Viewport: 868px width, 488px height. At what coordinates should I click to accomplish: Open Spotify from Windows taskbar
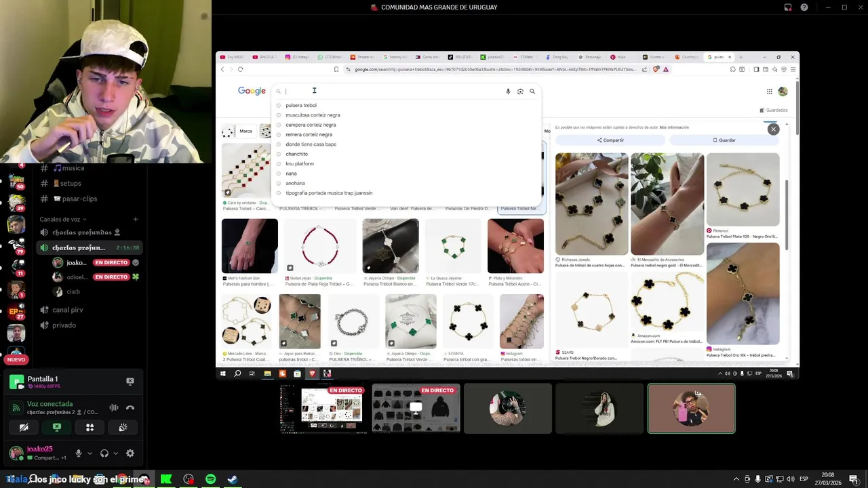coord(210,479)
